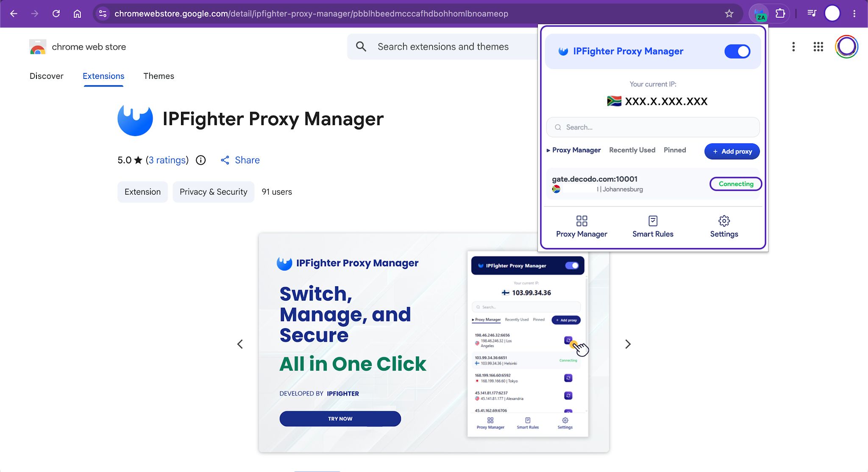Show previous screenshot in carousel
This screenshot has width=868, height=472.
click(240, 344)
